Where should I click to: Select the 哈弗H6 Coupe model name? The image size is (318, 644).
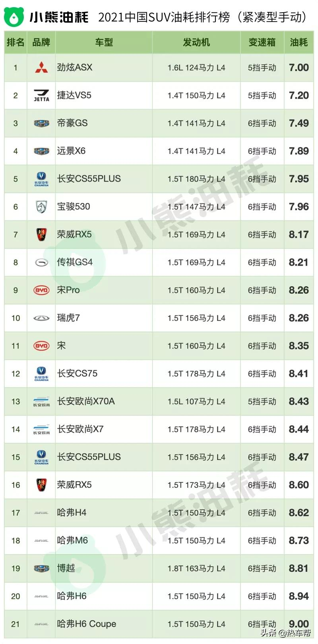[87, 624]
